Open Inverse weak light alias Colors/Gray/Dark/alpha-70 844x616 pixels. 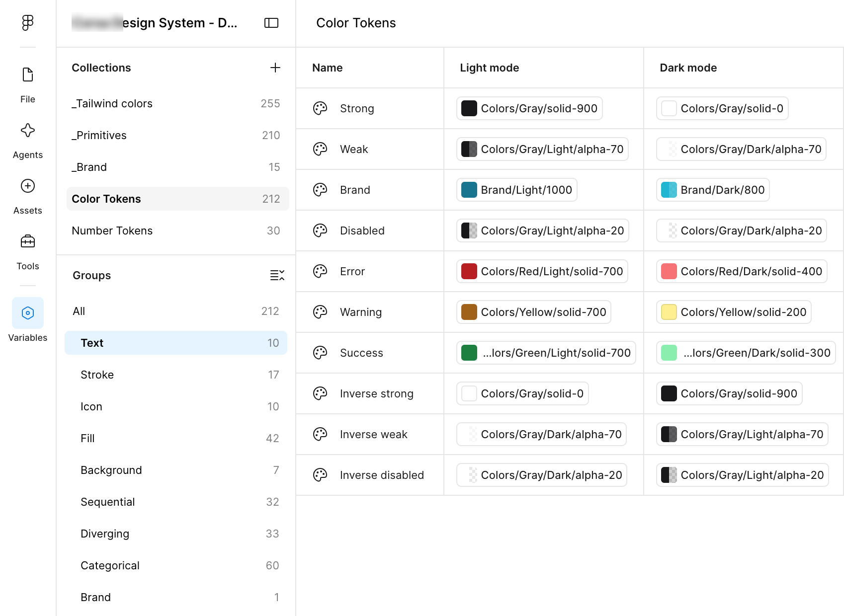tap(542, 434)
